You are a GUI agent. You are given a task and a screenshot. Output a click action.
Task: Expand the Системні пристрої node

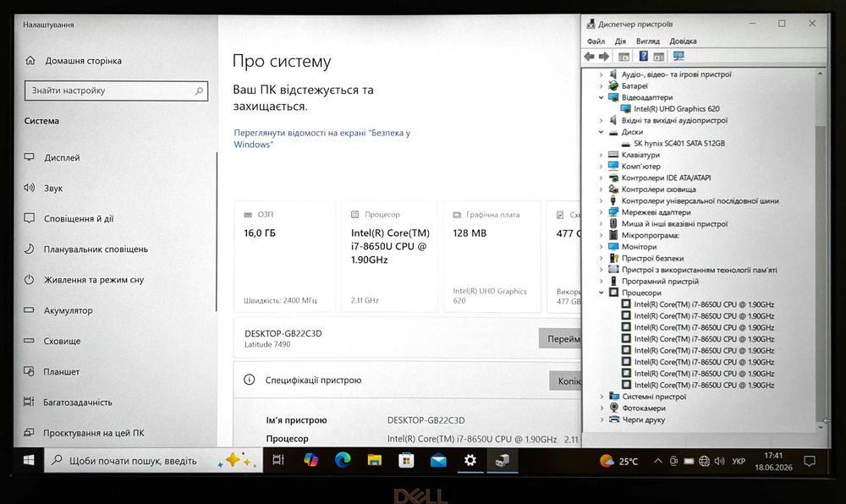pos(602,397)
